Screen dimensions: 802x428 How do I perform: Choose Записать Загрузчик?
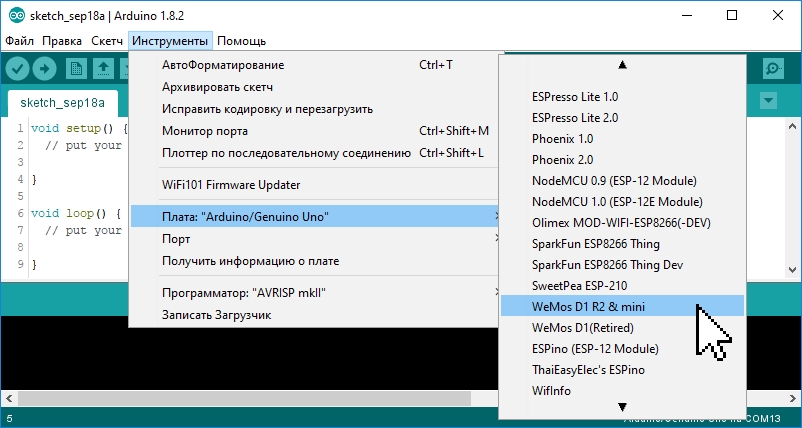[315, 314]
